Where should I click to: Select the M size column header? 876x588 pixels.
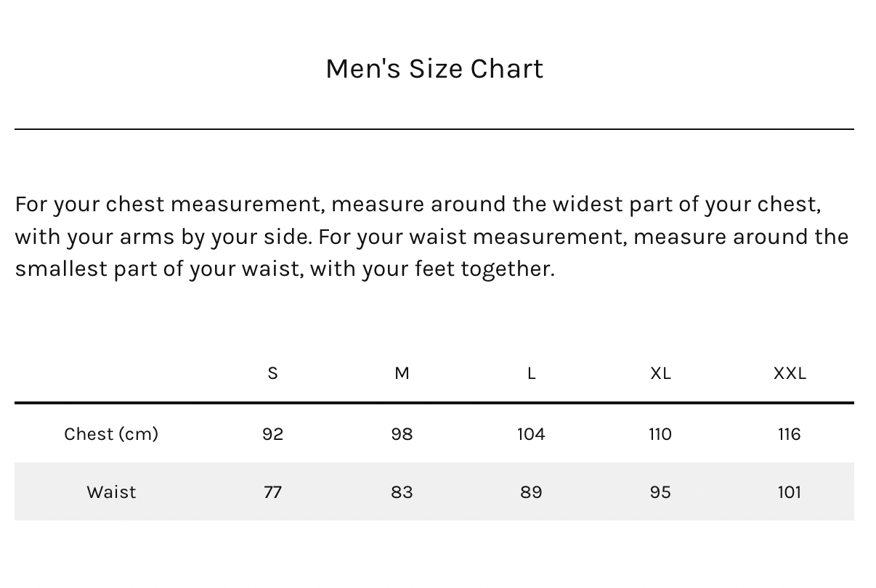[402, 373]
